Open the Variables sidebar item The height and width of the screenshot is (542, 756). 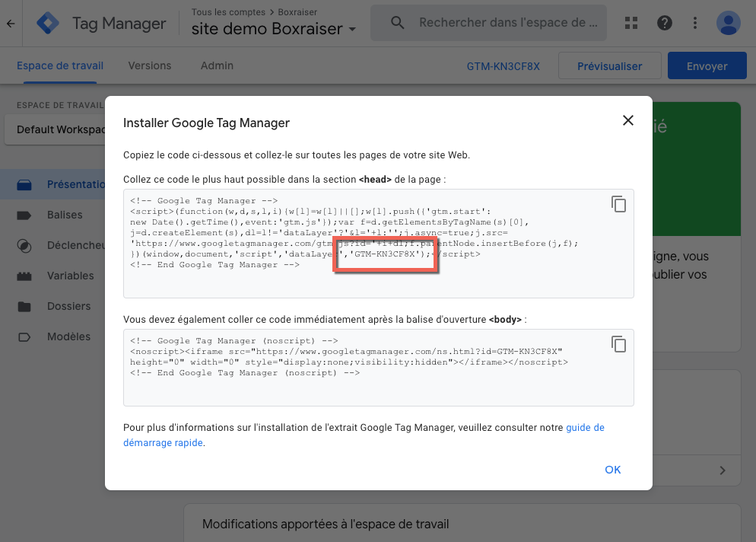tap(70, 276)
